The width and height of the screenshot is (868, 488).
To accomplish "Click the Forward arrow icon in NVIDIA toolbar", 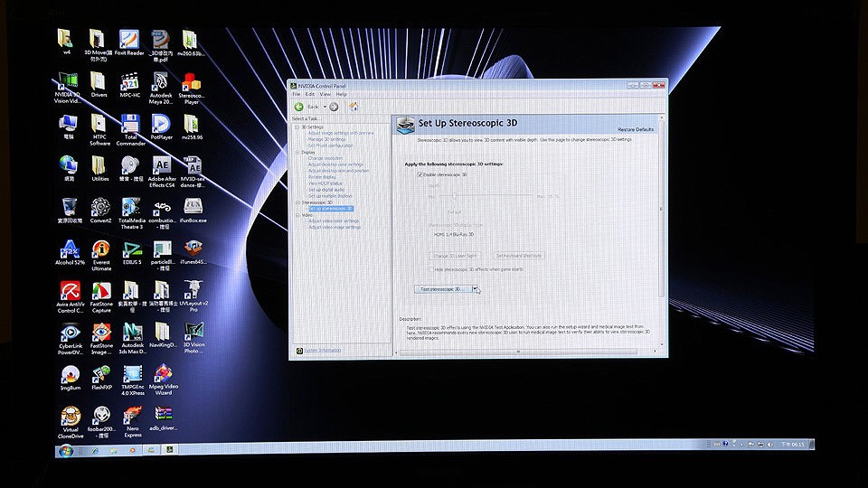I will coord(334,107).
